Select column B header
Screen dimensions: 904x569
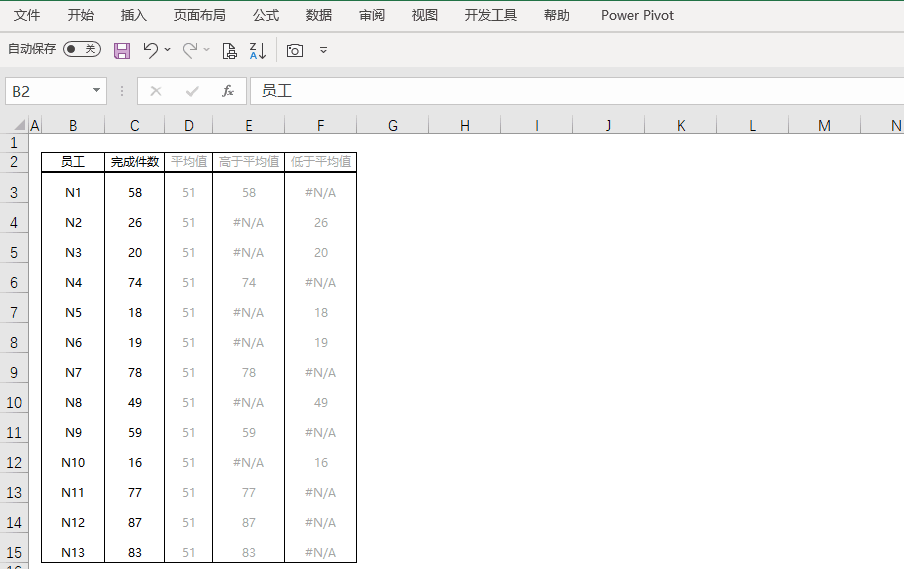click(x=73, y=125)
